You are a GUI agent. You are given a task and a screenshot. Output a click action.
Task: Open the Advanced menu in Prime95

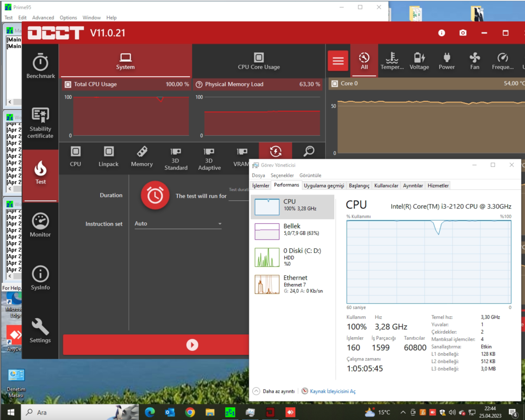43,17
